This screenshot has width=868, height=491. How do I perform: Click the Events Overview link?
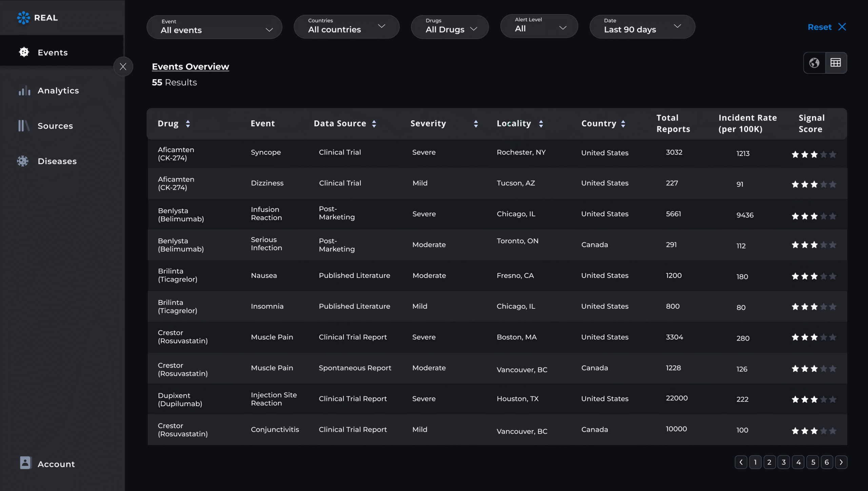[190, 66]
